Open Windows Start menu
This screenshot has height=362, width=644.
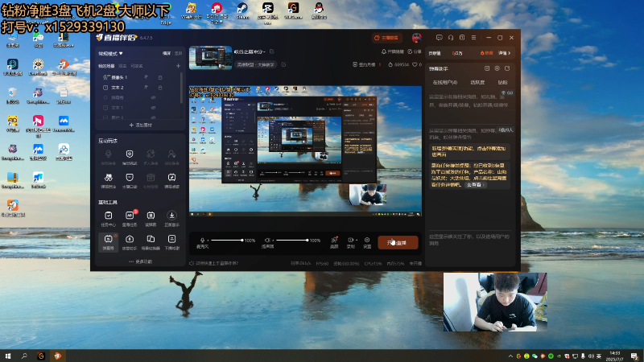click(x=8, y=356)
